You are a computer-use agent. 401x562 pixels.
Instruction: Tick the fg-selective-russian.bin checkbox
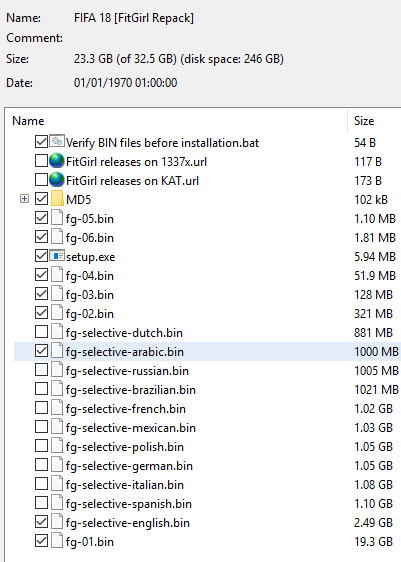(x=42, y=370)
